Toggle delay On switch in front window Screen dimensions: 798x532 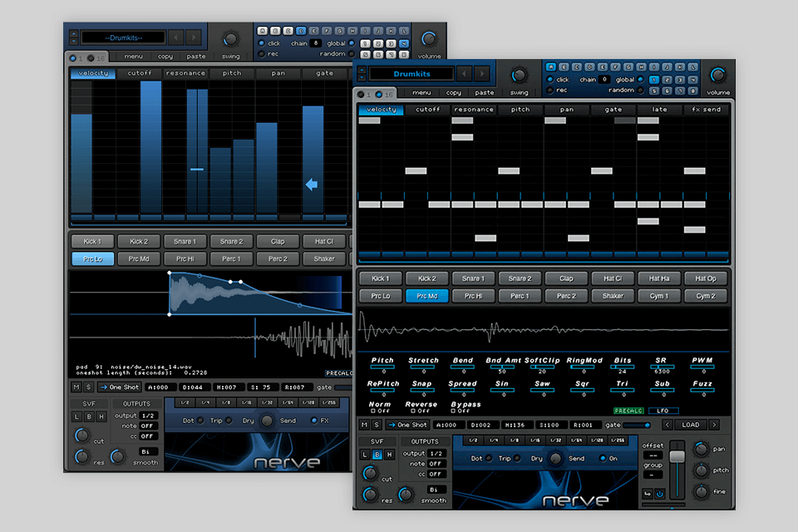pos(603,458)
